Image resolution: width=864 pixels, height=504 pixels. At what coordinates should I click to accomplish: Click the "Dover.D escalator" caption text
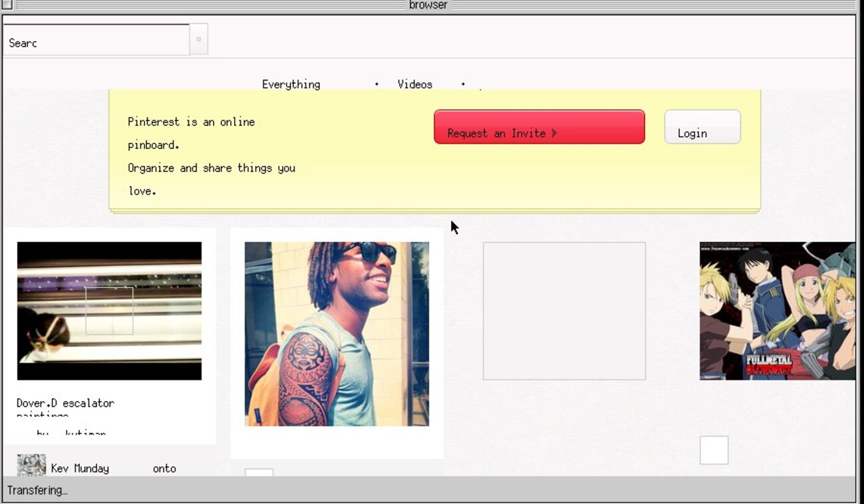tap(65, 403)
